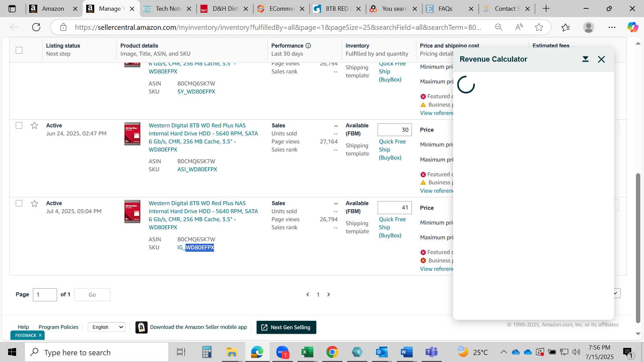This screenshot has width=644, height=362.
Task: Launch Calculator from taskbar
Action: tap(207, 352)
